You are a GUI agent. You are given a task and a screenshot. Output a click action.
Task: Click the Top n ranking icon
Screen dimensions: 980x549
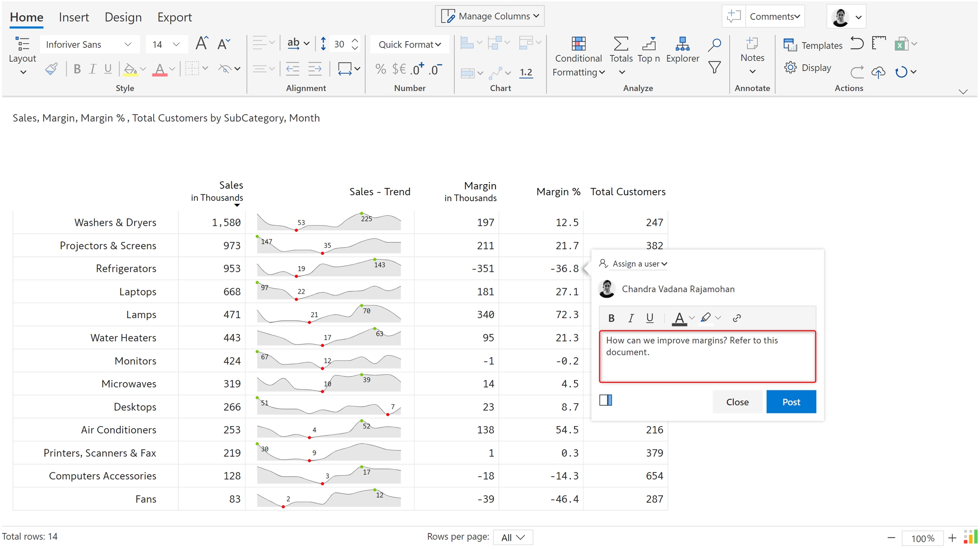pos(649,44)
